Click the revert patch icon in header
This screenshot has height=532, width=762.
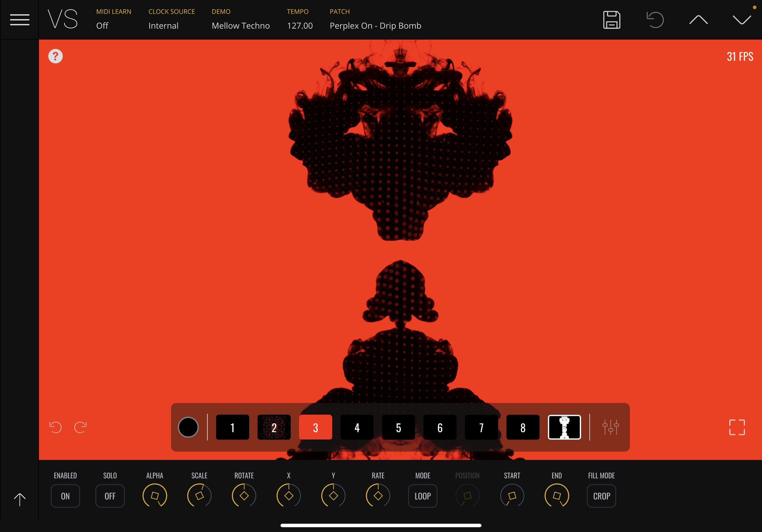click(x=655, y=20)
